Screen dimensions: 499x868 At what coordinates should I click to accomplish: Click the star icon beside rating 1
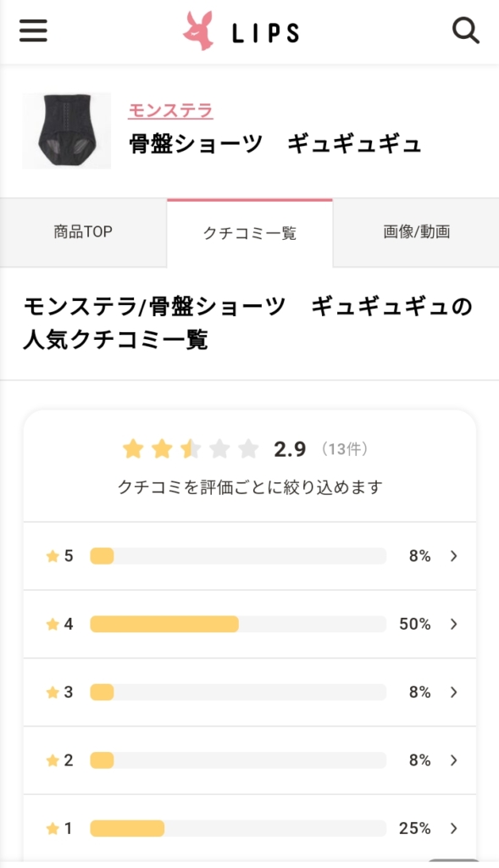[x=53, y=829]
